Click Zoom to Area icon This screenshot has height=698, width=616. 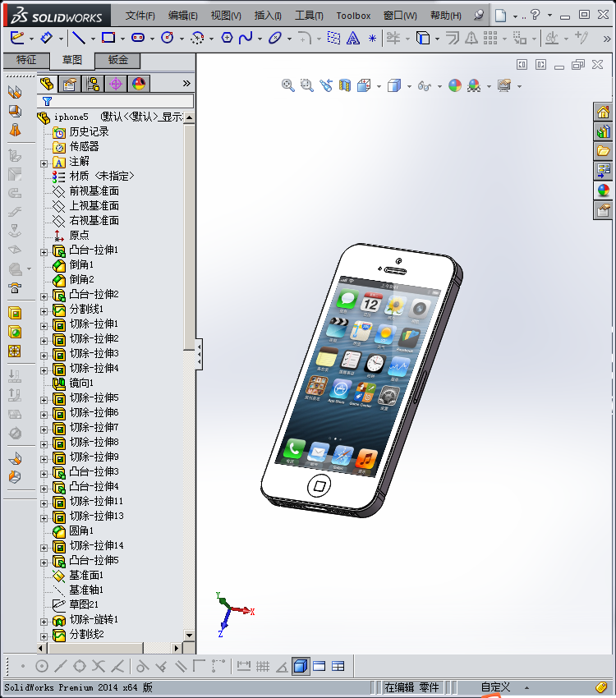click(x=306, y=85)
